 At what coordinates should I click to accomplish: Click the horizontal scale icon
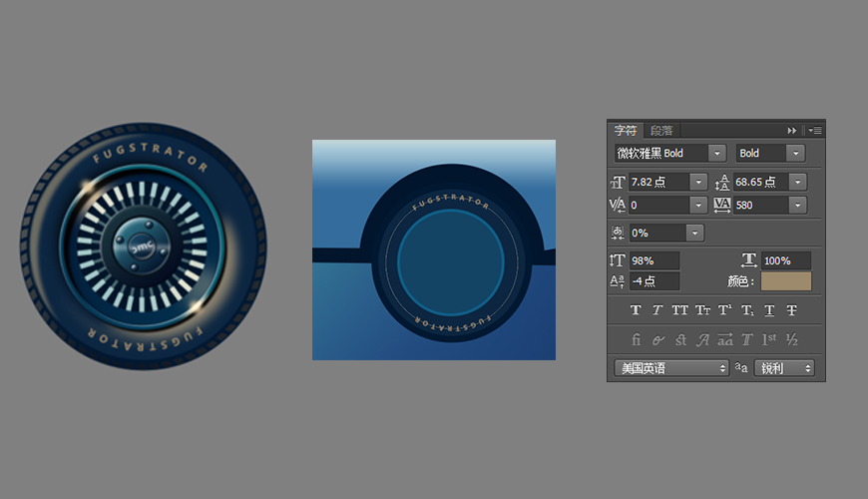(749, 260)
